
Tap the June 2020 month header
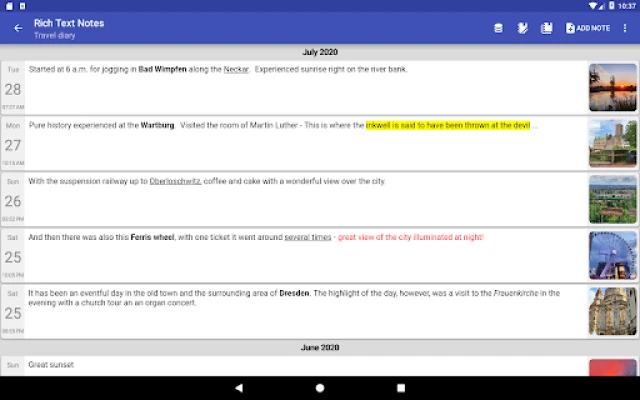320,347
